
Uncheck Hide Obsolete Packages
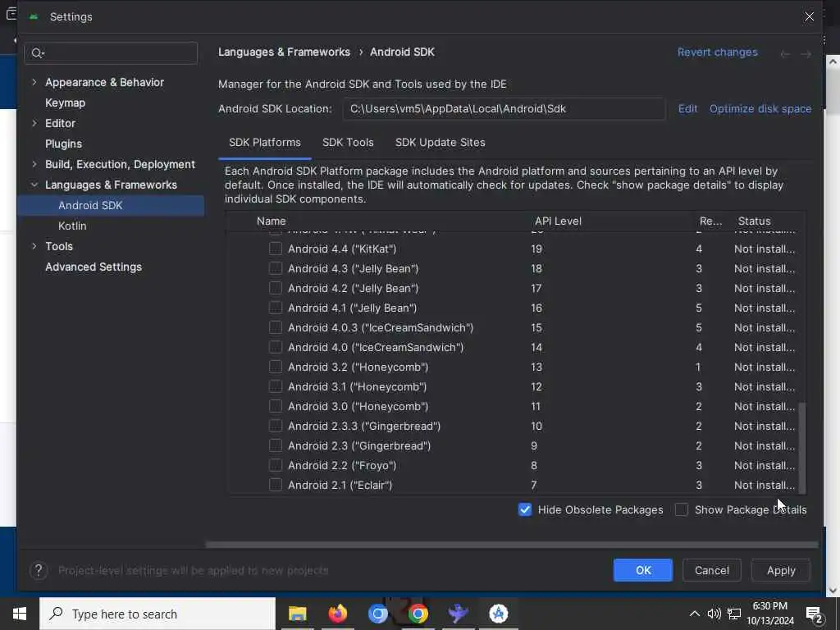(525, 509)
